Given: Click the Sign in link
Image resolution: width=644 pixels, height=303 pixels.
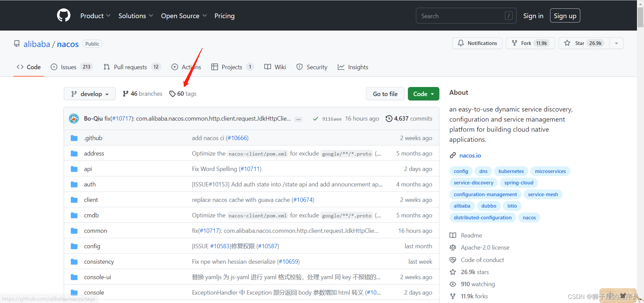Looking at the screenshot, I should pyautogui.click(x=533, y=16).
